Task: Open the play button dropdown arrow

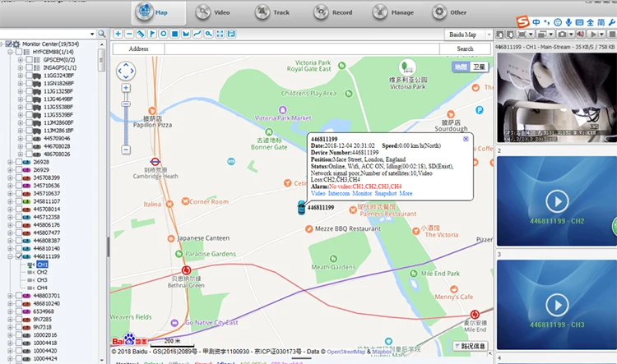Action: click(601, 35)
